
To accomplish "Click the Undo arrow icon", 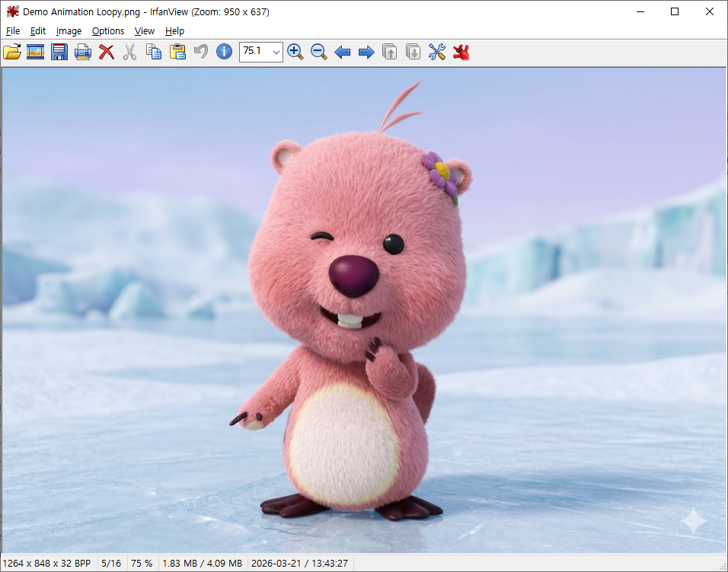I will [200, 52].
